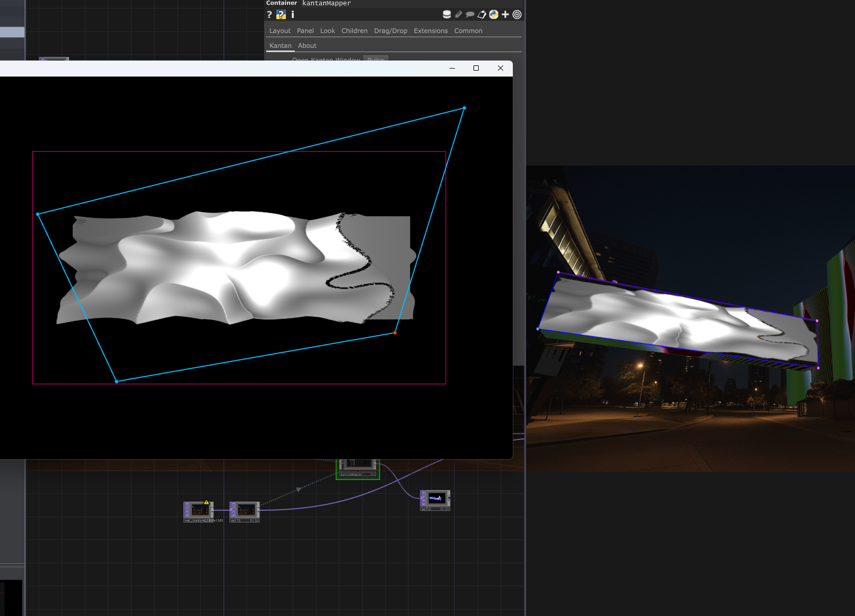
Task: Click the kantanMapper name field
Action: click(326, 3)
